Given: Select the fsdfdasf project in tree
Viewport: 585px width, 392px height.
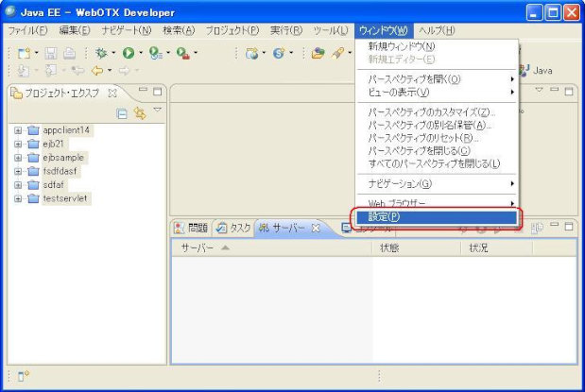Looking at the screenshot, I should pos(60,171).
